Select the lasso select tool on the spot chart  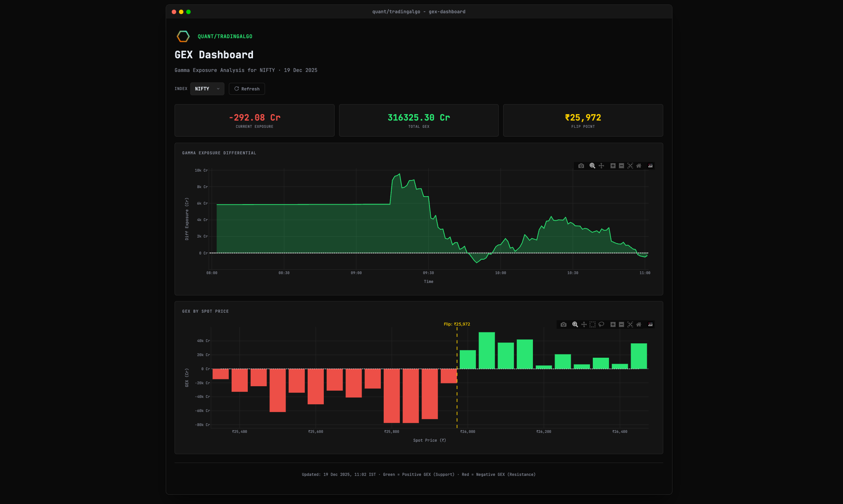601,324
